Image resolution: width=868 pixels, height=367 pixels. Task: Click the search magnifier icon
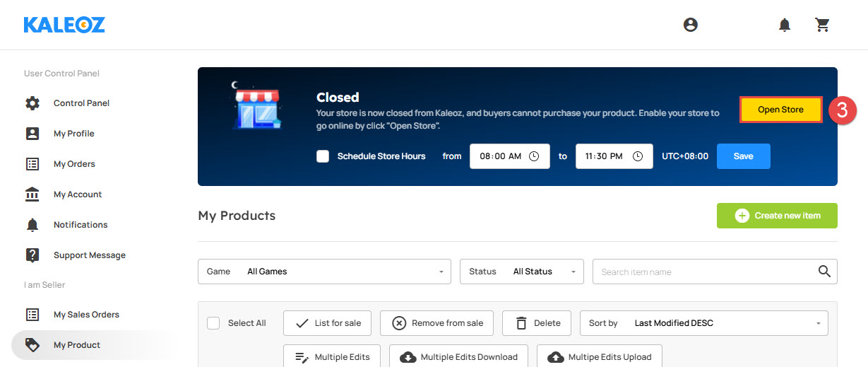coord(824,271)
